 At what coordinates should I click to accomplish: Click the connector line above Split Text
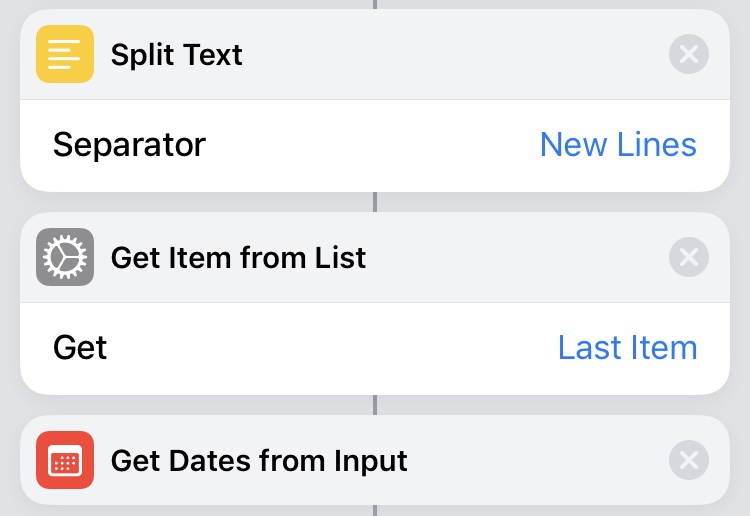point(375,4)
